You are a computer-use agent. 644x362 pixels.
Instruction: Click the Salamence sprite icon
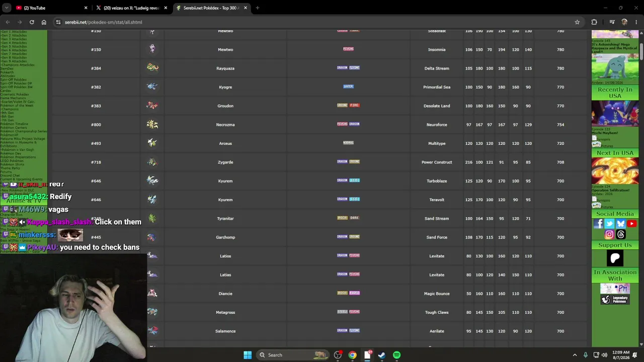coord(152,331)
